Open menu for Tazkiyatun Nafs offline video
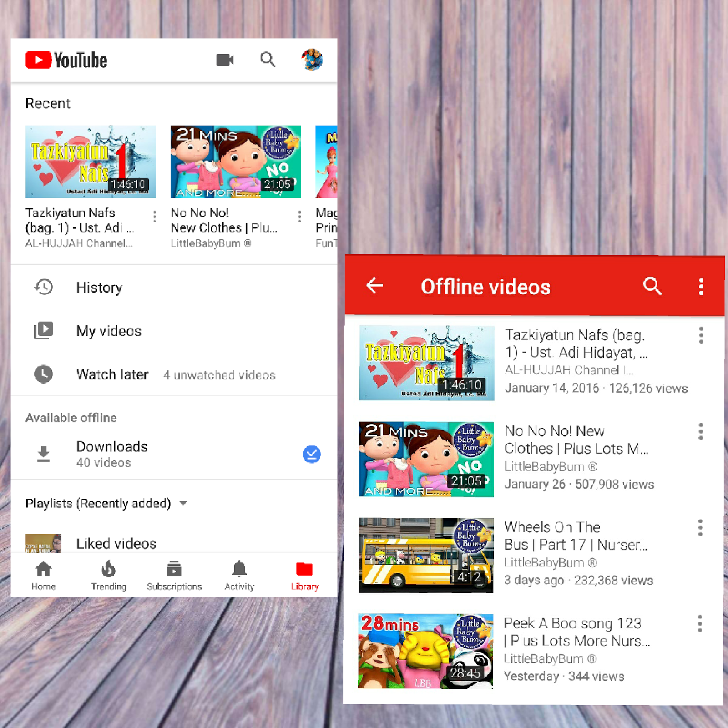Screen dimensions: 728x728 701,335
